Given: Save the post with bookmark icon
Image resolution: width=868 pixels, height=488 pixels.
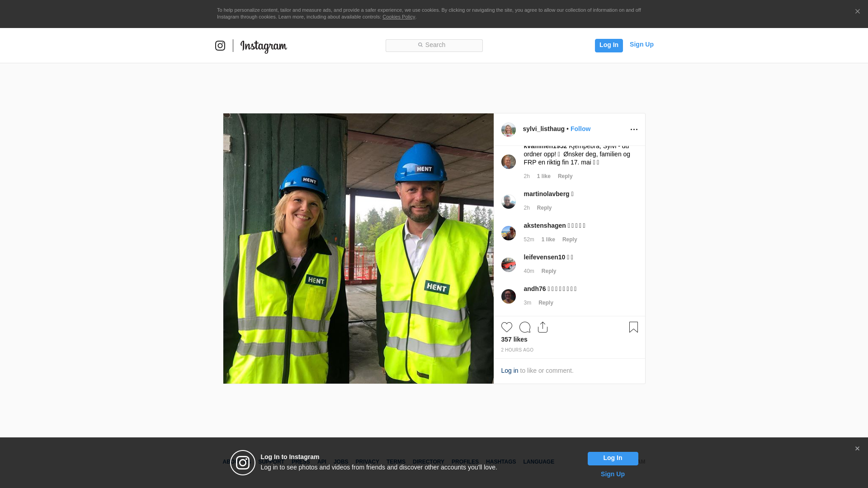Looking at the screenshot, I should pyautogui.click(x=633, y=327).
